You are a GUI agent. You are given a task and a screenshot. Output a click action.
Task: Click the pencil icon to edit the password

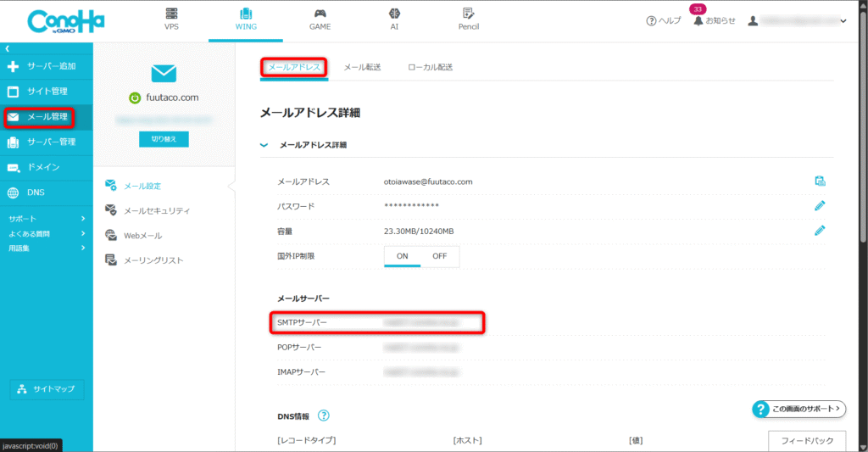819,206
